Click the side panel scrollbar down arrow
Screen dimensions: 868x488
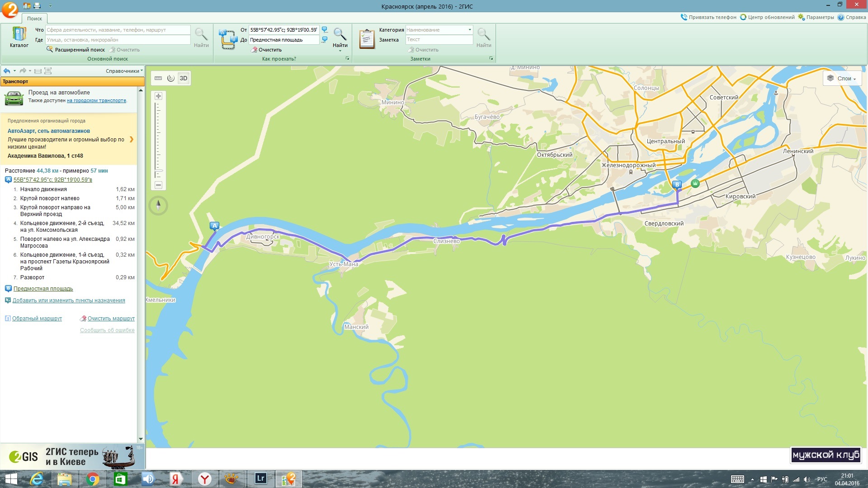(141, 439)
